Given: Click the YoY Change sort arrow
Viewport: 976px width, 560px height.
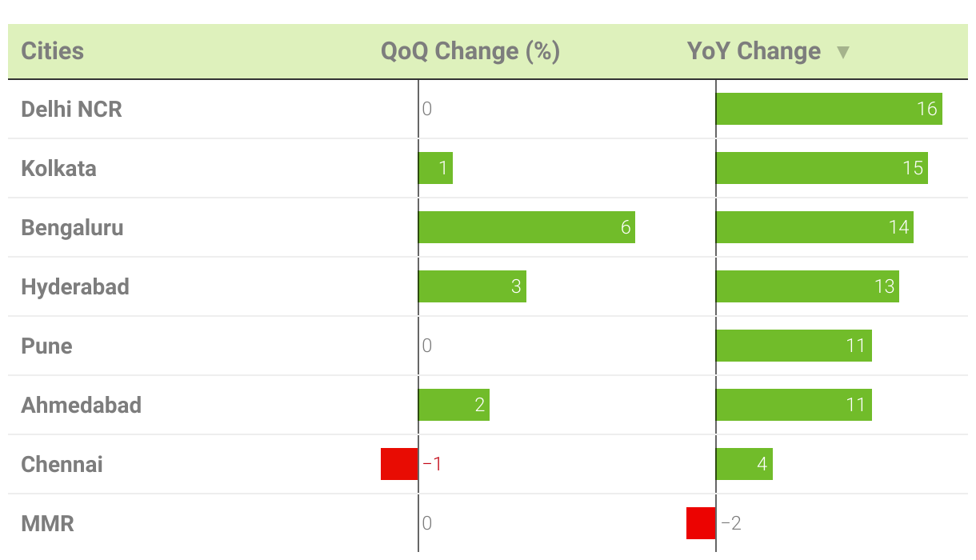Looking at the screenshot, I should 842,53.
